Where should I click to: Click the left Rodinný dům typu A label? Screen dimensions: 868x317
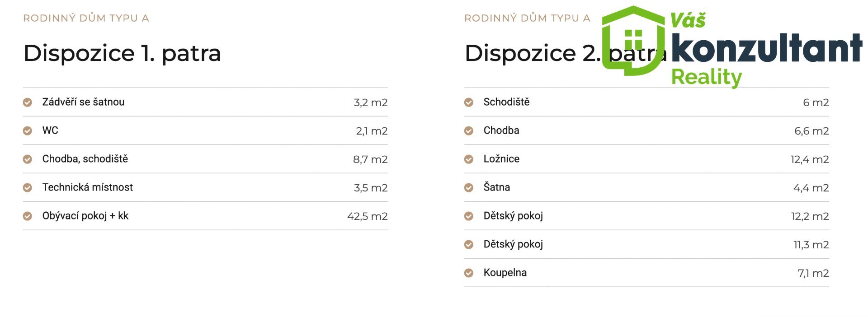click(x=86, y=18)
